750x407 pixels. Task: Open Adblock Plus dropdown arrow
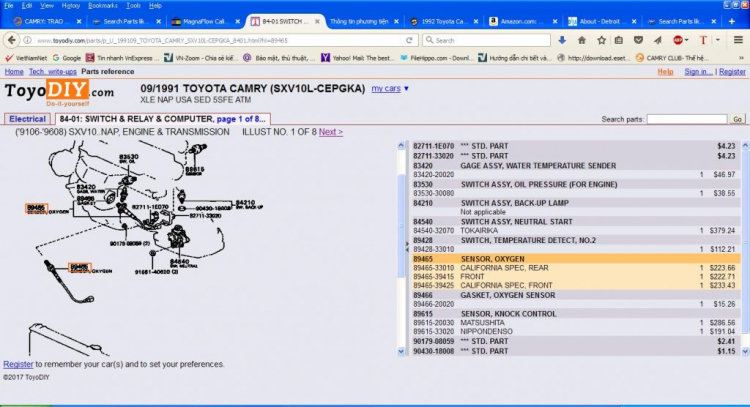point(686,40)
